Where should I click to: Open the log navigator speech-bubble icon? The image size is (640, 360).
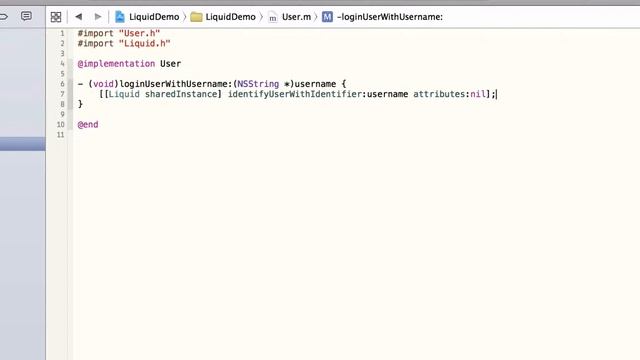coord(26,16)
